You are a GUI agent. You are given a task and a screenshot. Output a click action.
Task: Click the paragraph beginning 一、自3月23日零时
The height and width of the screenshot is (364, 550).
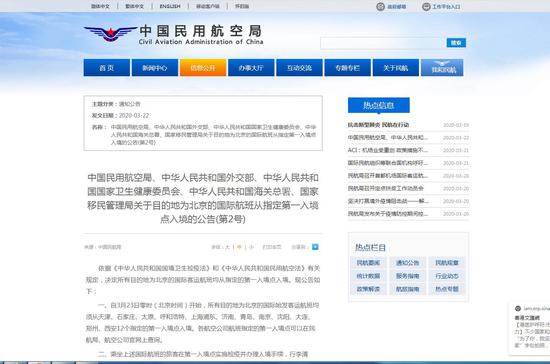point(202,323)
